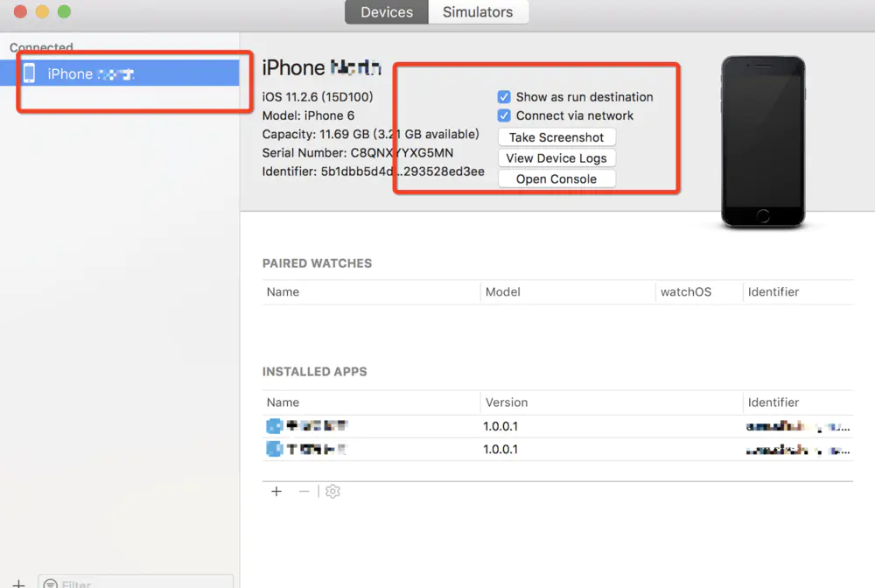Click the second installed app icon
The image size is (875, 588).
click(274, 449)
